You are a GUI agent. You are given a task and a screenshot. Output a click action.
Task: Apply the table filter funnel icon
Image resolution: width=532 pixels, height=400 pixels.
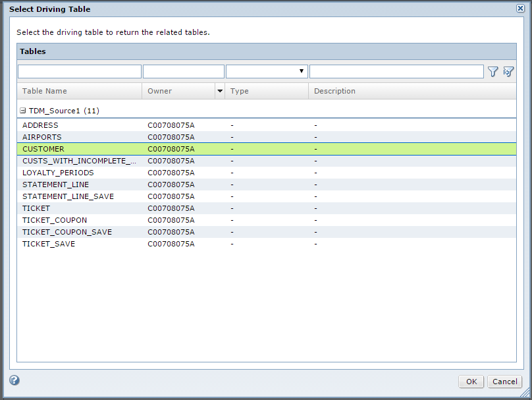pos(492,72)
